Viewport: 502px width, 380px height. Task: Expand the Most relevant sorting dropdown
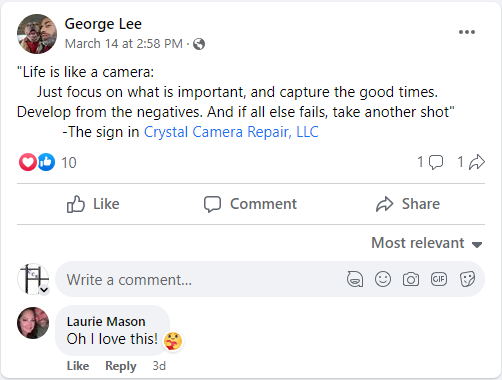pyautogui.click(x=427, y=243)
